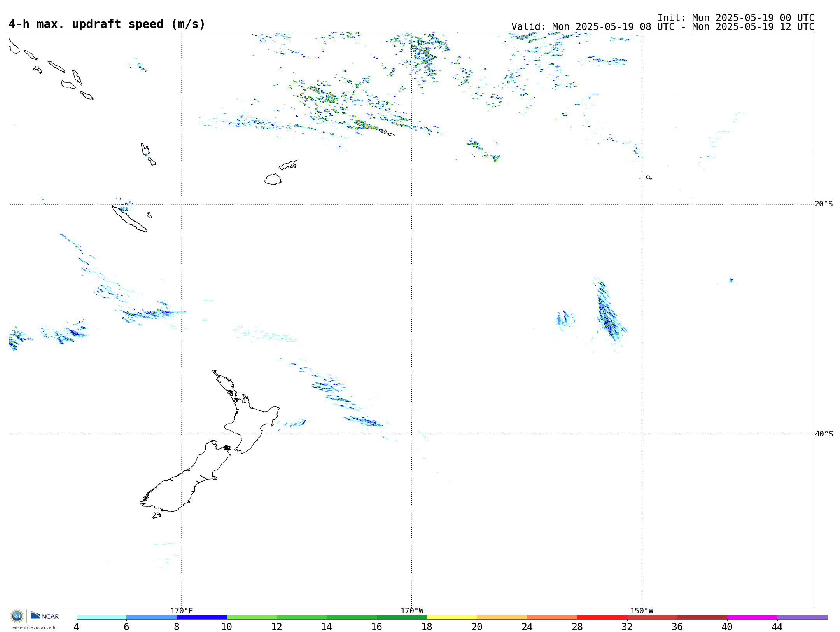Open the ensemble.ucar.edu link text
840x632 pixels.
pos(34,627)
